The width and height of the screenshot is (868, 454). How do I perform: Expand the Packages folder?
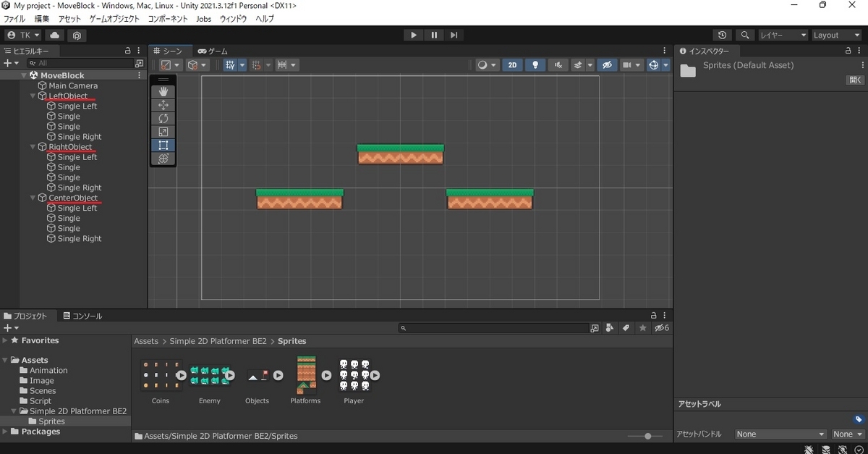pos(5,432)
